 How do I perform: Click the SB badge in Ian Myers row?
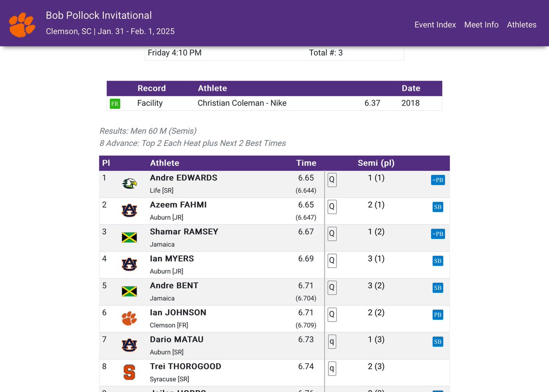coord(438,261)
